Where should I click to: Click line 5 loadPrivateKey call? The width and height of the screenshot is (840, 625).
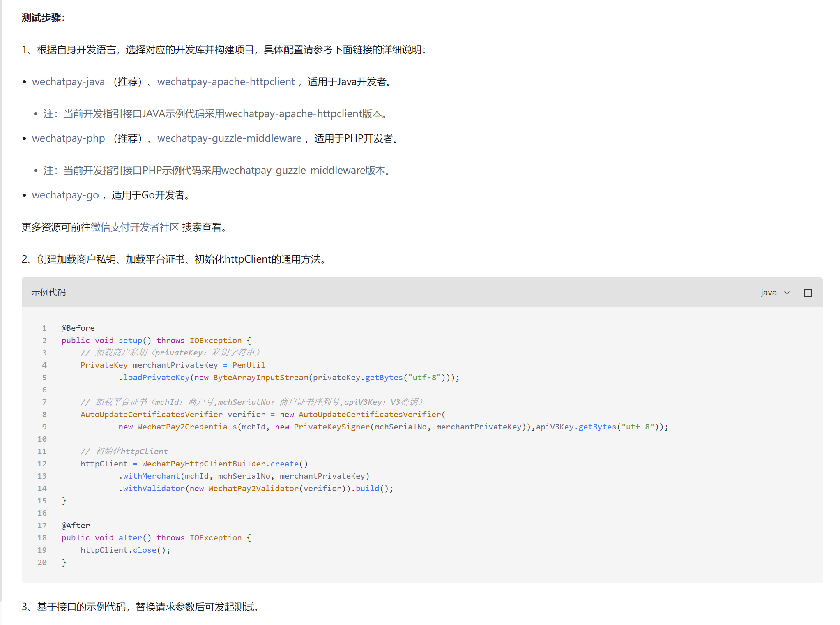click(x=156, y=377)
